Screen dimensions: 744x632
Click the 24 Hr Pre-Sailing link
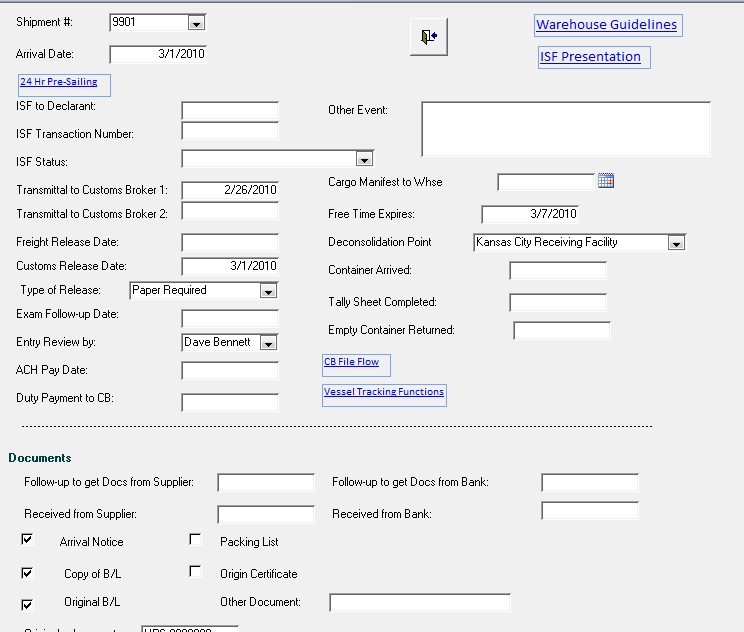[x=59, y=82]
